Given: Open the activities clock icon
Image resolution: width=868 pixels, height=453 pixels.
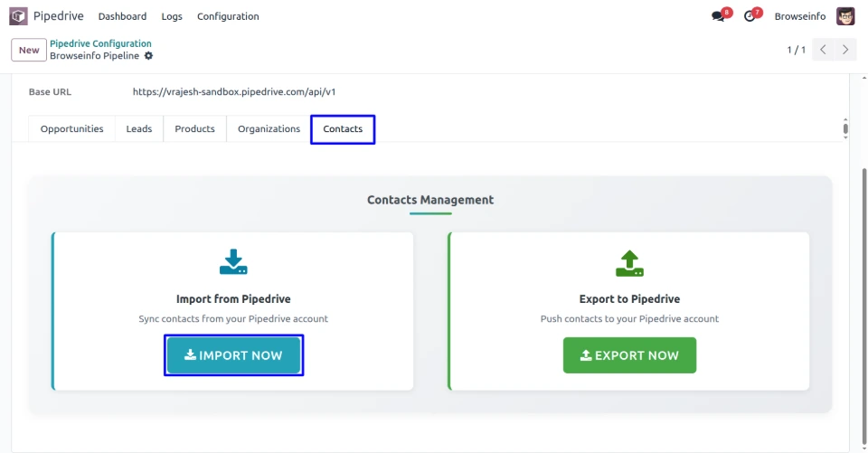Looking at the screenshot, I should coord(750,16).
